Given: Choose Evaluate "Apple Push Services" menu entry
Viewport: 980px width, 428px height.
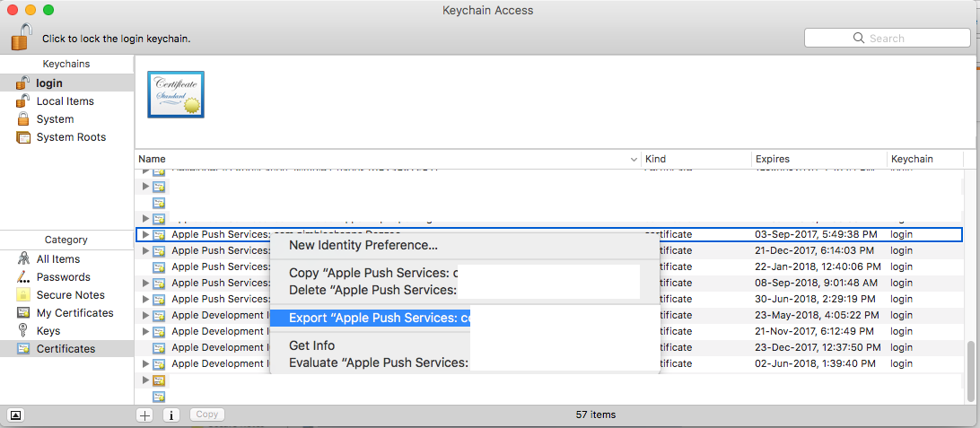Looking at the screenshot, I should click(x=464, y=362).
